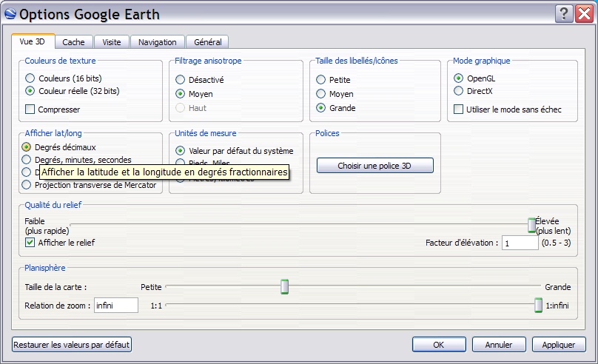Click the help question mark button
598x364 pixels.
tap(564, 14)
